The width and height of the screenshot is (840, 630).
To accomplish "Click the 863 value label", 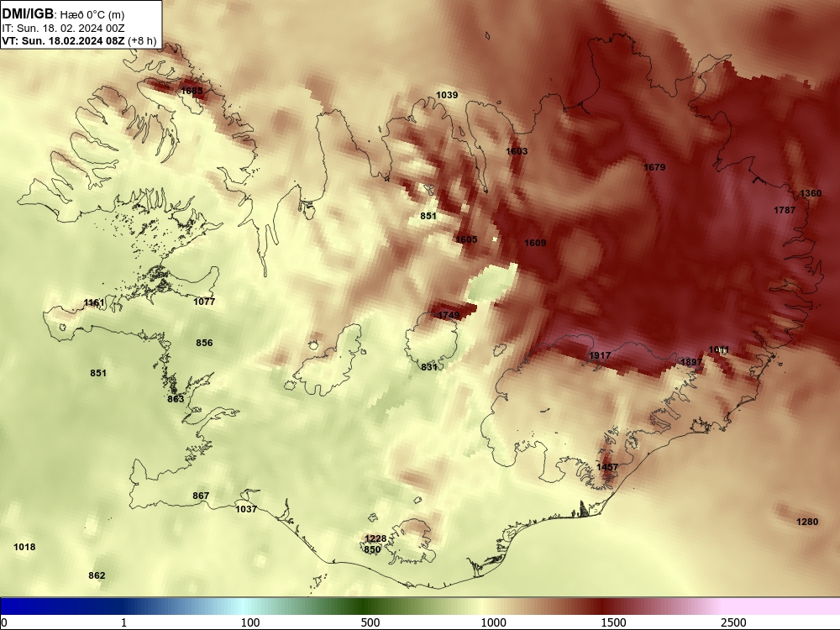I will click(x=176, y=399).
